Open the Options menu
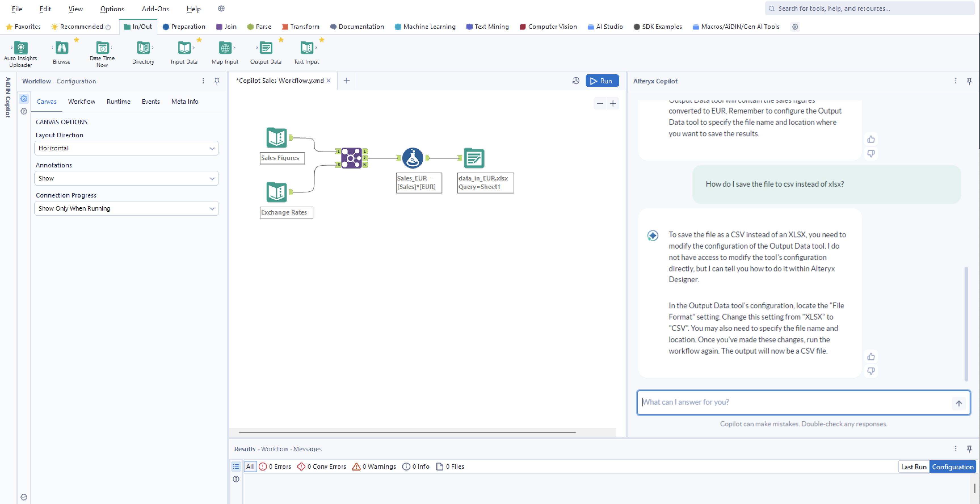980x504 pixels. (x=112, y=9)
